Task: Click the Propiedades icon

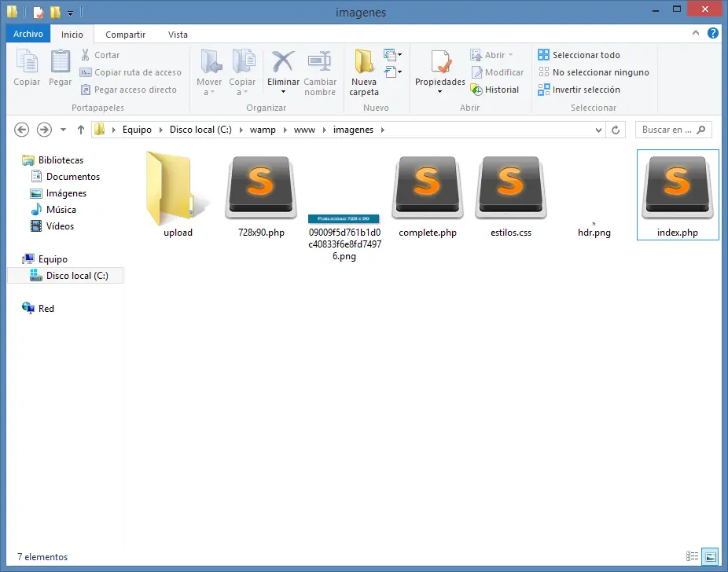Action: click(x=440, y=63)
